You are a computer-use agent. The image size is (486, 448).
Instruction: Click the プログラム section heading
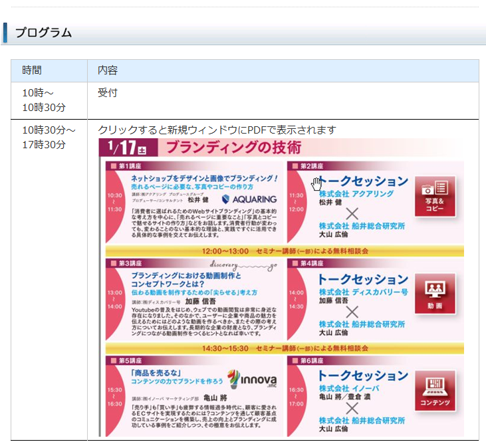43,33
